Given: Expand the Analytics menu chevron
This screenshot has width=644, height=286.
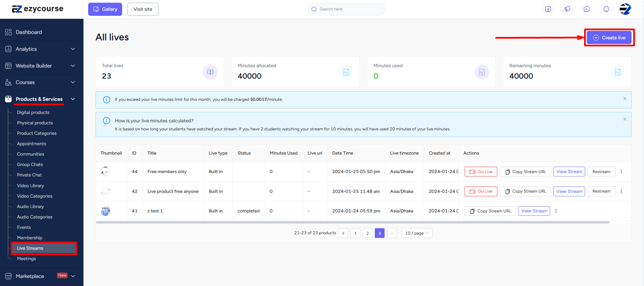Looking at the screenshot, I should 73,49.
